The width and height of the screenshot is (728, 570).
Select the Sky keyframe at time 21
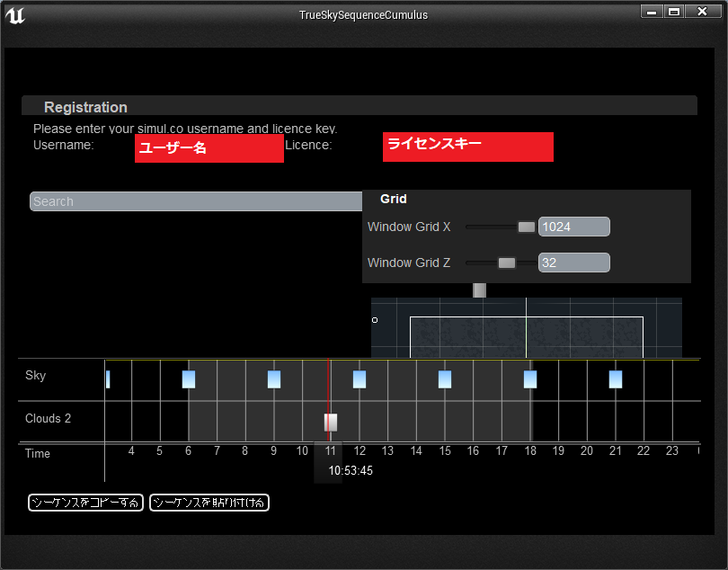point(616,379)
